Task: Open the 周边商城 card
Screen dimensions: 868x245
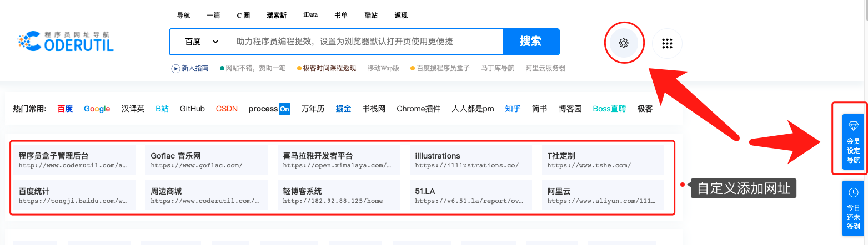Action: coord(207,195)
